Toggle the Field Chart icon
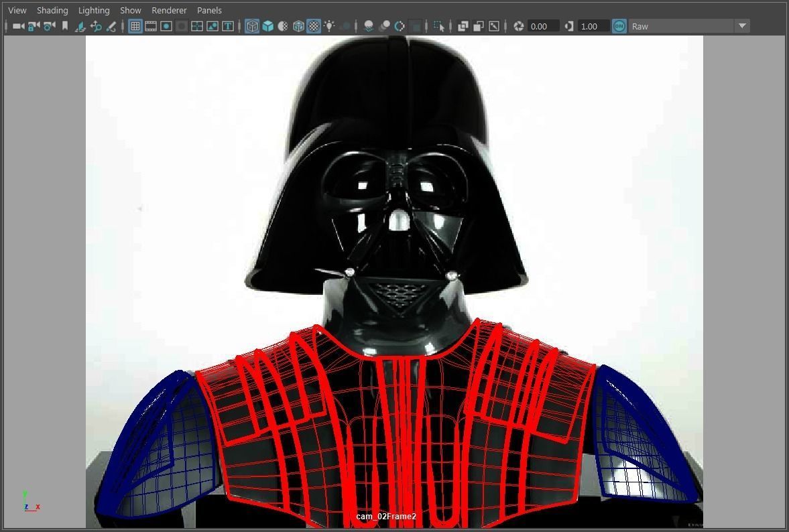The image size is (789, 532). (x=197, y=26)
